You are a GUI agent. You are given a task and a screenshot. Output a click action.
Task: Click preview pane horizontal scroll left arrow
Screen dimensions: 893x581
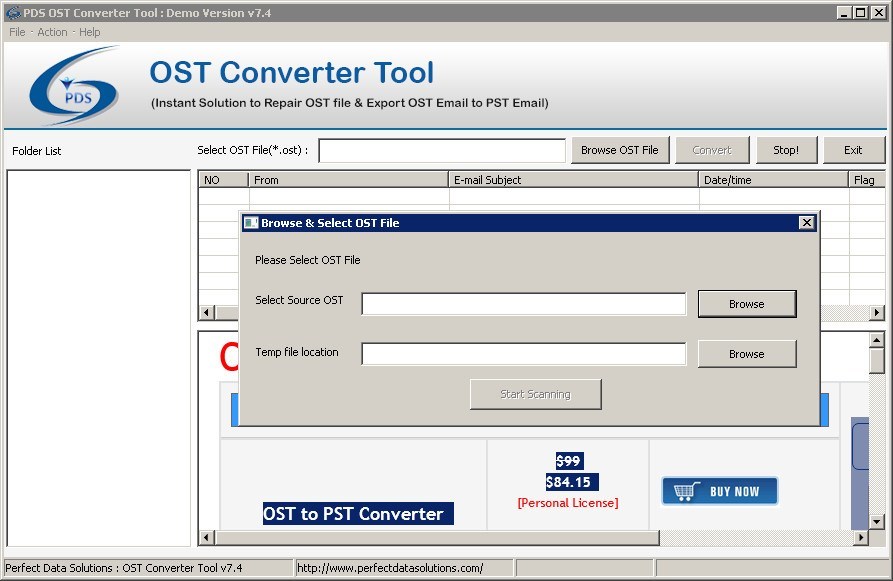click(x=206, y=537)
